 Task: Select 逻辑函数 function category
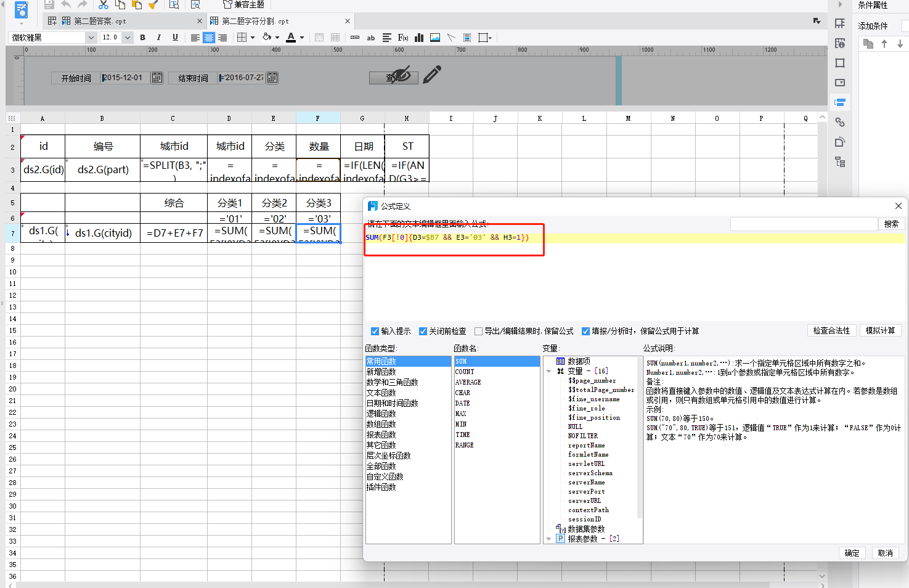381,414
